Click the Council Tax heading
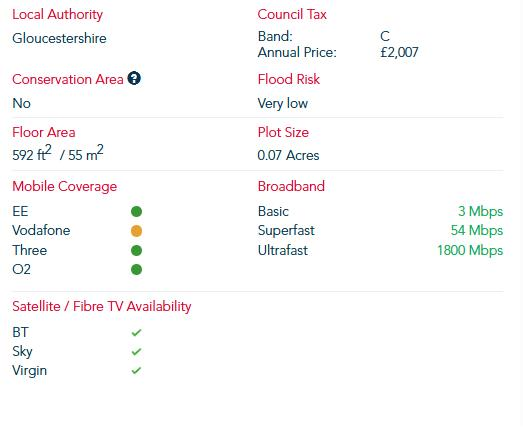The width and height of the screenshot is (523, 430). click(292, 14)
